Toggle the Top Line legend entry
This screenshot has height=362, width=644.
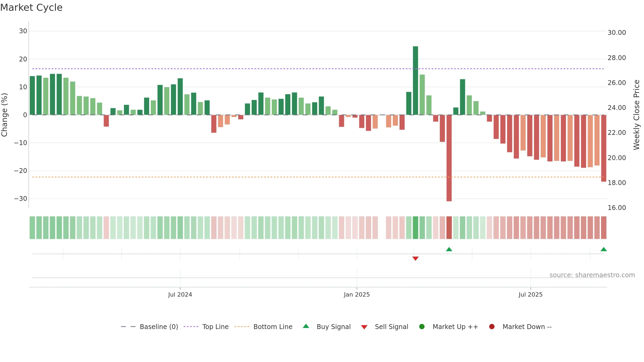pos(206,327)
